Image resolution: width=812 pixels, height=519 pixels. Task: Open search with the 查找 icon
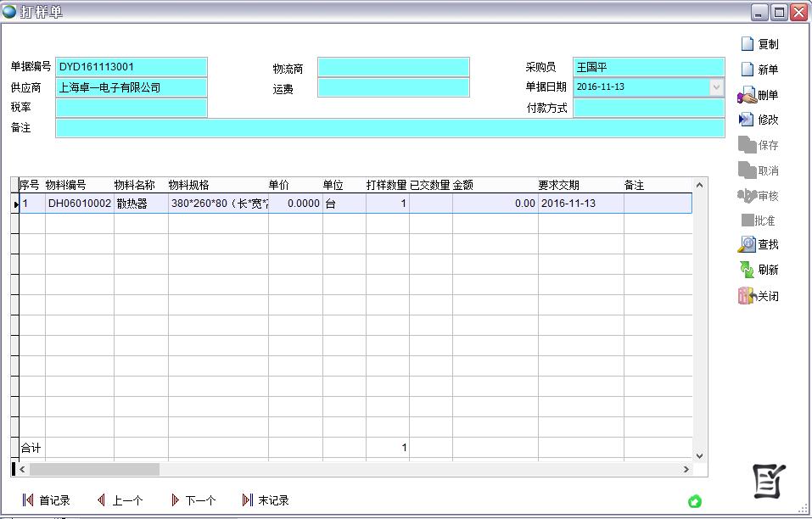(x=748, y=244)
